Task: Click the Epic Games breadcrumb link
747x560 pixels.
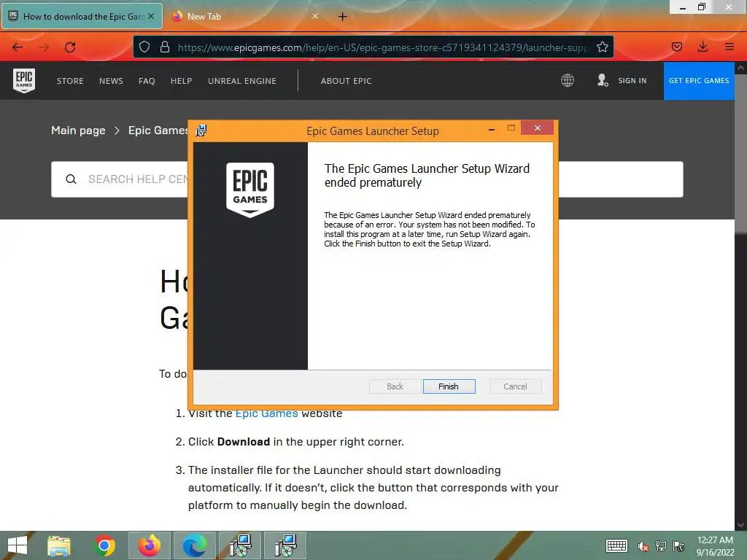Action: pyautogui.click(x=158, y=131)
